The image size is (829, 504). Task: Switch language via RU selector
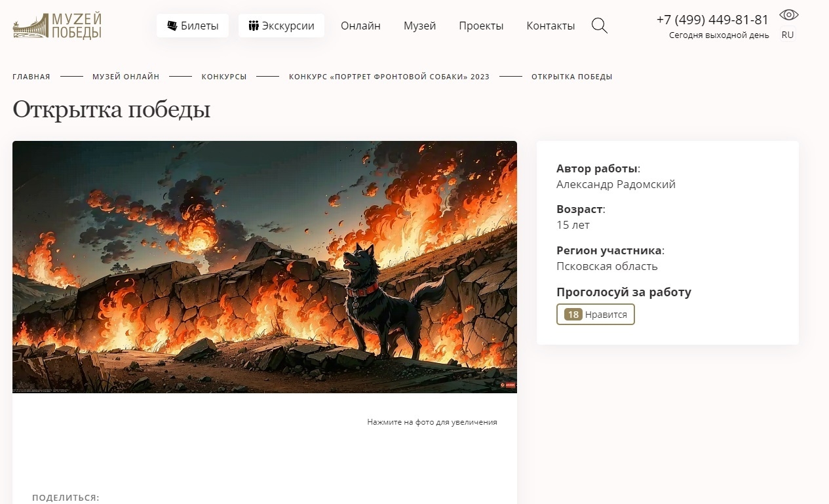point(788,35)
